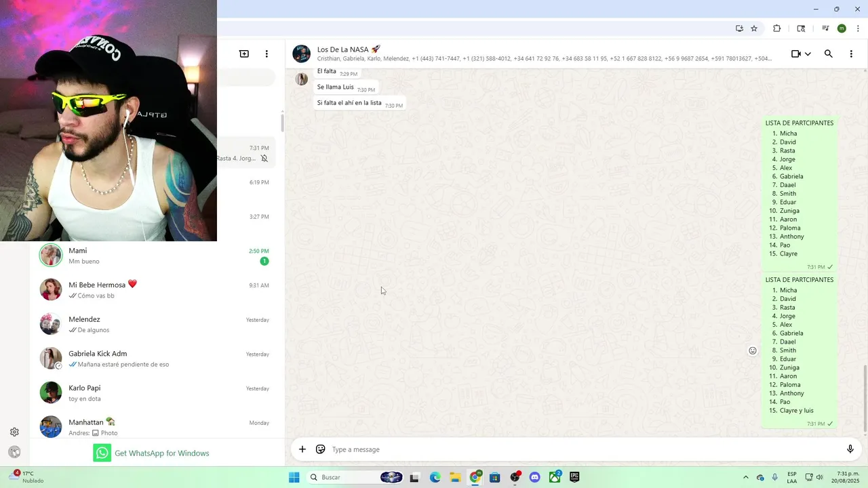Screen dimensions: 868x488
Task: React to the message with emoji icon
Action: (x=753, y=350)
